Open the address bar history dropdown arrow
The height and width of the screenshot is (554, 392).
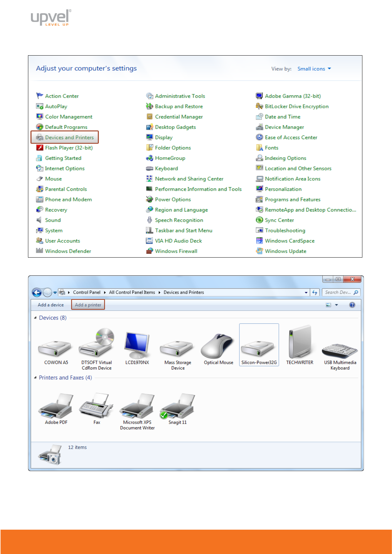[306, 292]
